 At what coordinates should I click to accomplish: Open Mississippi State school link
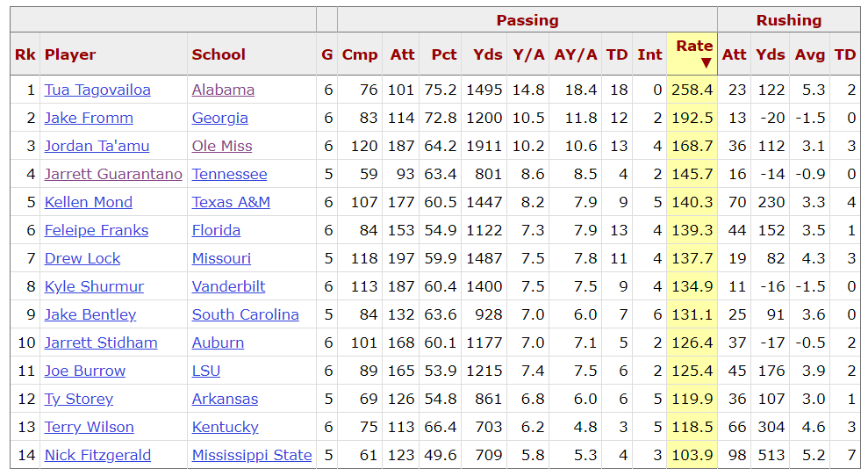click(x=252, y=455)
